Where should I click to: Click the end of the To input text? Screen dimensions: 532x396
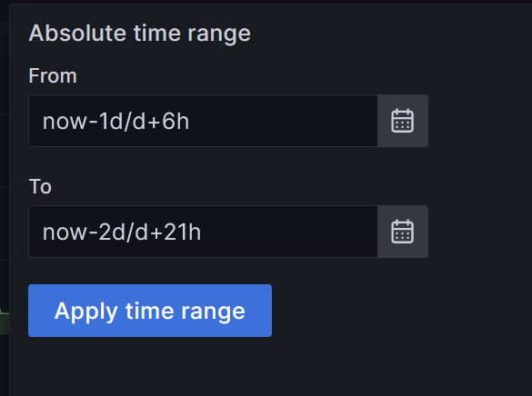(x=202, y=232)
